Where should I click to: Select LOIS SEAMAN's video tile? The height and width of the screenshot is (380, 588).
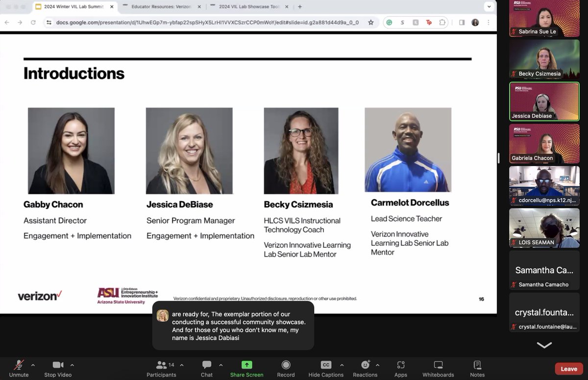544,228
